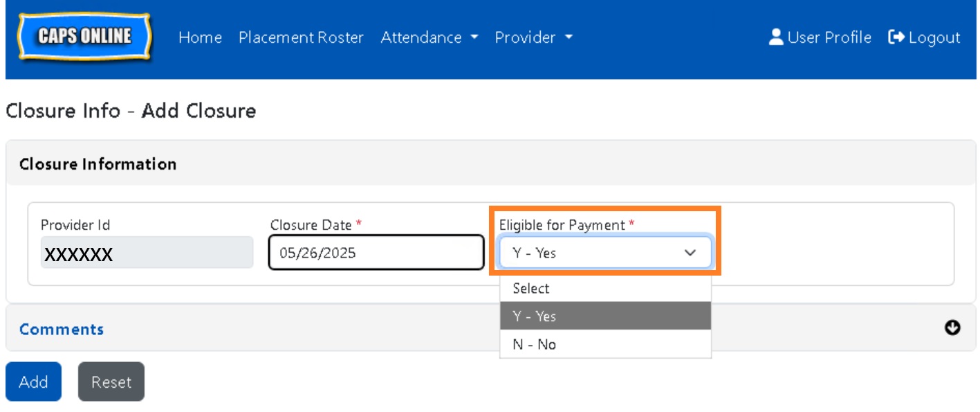Viewport: 980px width, 412px height.
Task: Click the Eligible for Payment dropdown box
Action: coord(605,253)
